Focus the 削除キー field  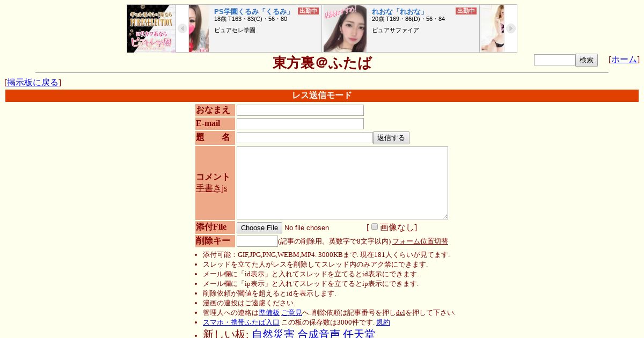coord(257,241)
